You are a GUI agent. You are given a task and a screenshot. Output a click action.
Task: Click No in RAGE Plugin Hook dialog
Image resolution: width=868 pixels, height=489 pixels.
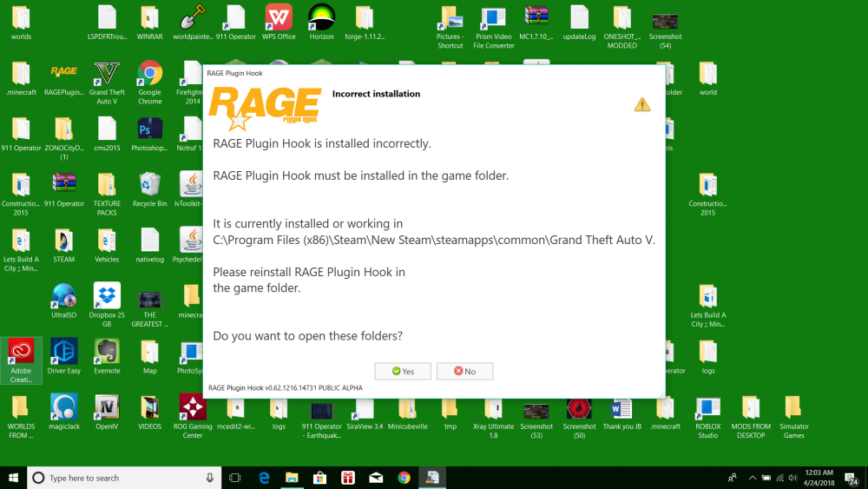coord(464,371)
